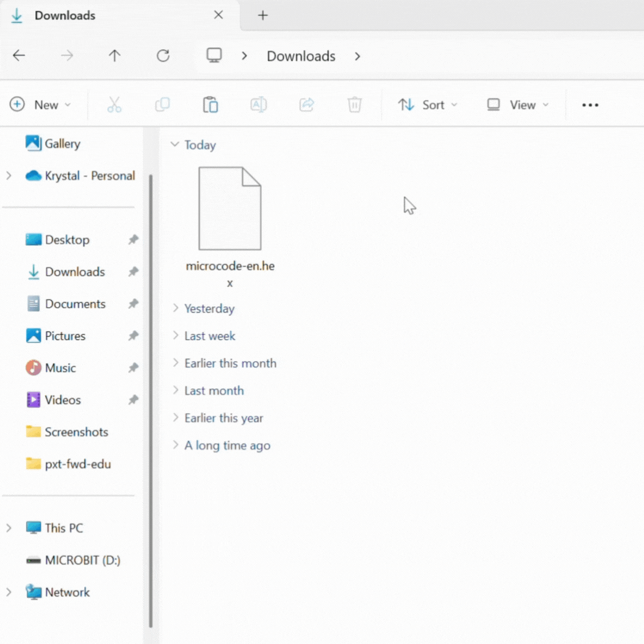
Task: Expand the This PC tree node
Action: (x=8, y=528)
